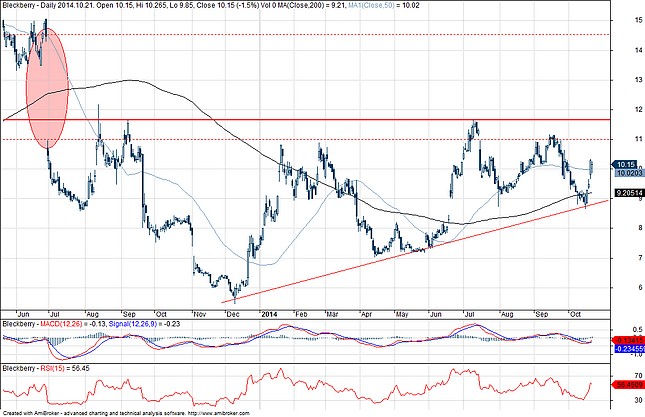The height and width of the screenshot is (417, 645).
Task: Click price axis value 6
Action: (640, 287)
